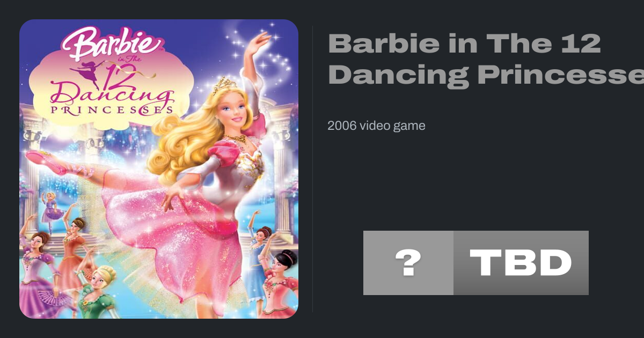Click the 2006 video game subtitle

[376, 126]
